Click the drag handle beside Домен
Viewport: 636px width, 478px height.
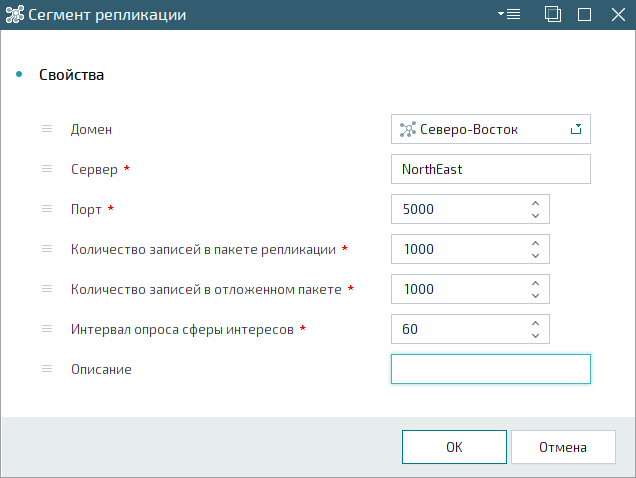point(47,129)
